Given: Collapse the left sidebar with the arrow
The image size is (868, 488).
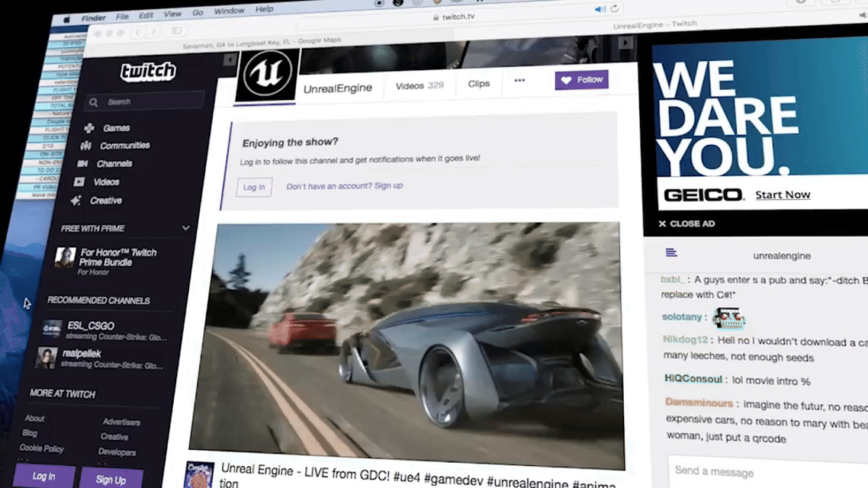Looking at the screenshot, I should [x=230, y=59].
